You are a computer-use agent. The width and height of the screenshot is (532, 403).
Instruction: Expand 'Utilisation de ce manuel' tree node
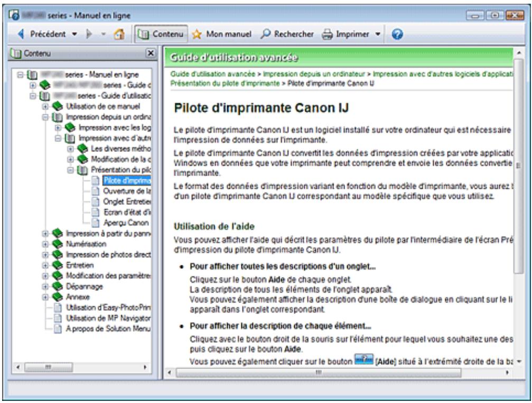click(x=45, y=106)
